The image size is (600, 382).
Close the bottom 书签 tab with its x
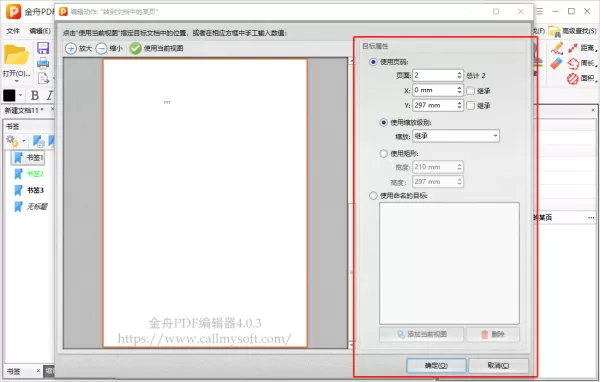(x=38, y=371)
